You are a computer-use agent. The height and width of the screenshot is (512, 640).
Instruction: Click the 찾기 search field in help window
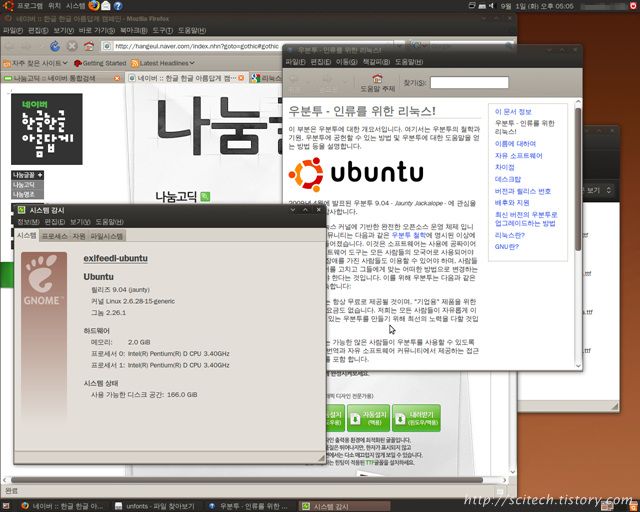pos(469,83)
